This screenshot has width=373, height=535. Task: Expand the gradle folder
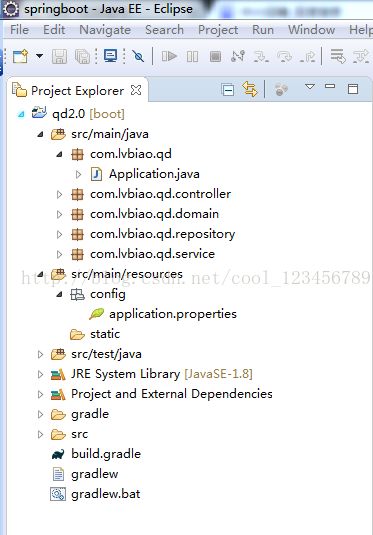pos(40,414)
